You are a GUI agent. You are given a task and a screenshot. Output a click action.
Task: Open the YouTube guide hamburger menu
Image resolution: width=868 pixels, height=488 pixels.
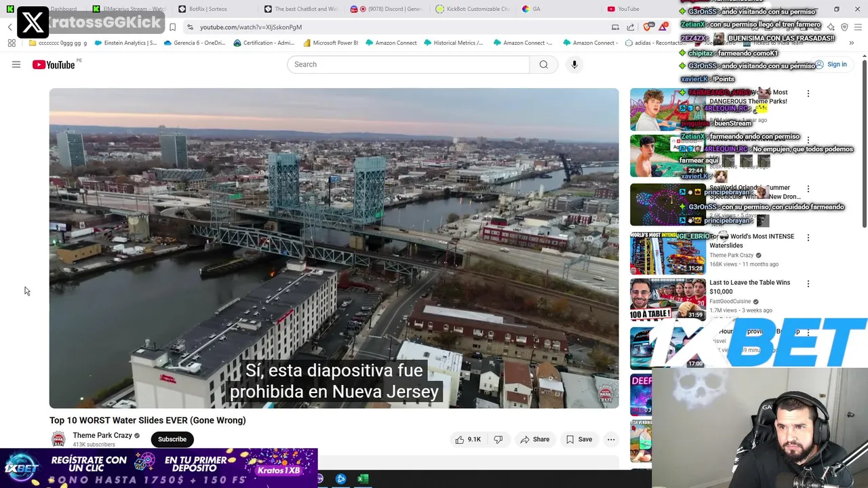[16, 64]
